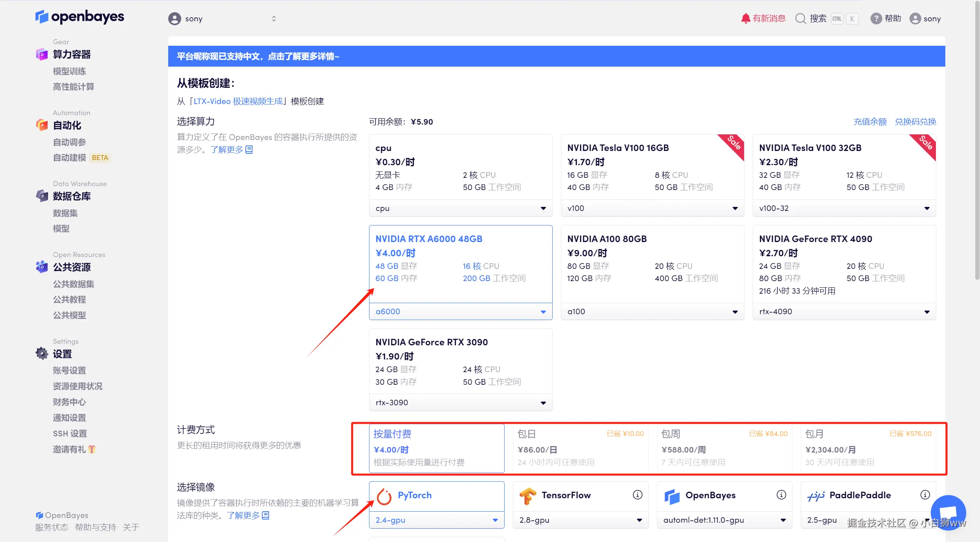Click the openbayes logo icon

[41, 17]
